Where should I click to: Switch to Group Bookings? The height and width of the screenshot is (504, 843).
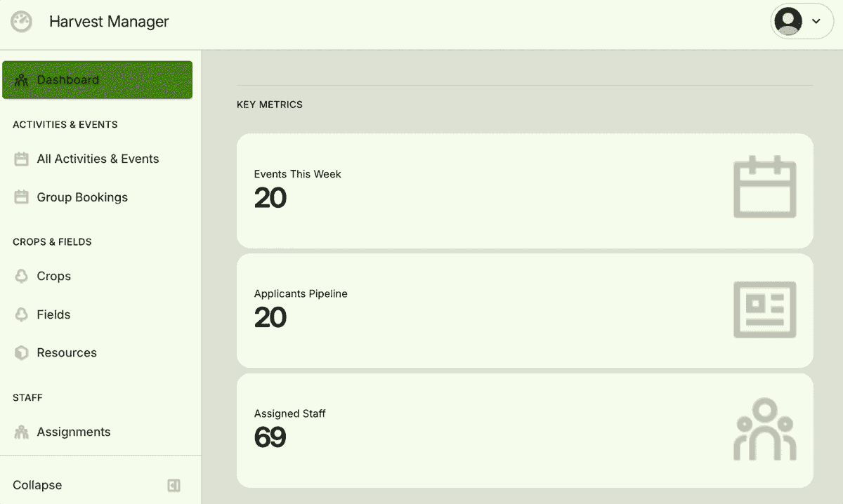tap(82, 197)
